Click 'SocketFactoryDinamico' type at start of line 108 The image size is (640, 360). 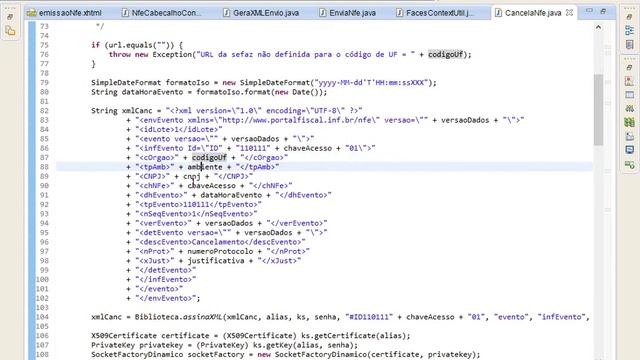137,354
